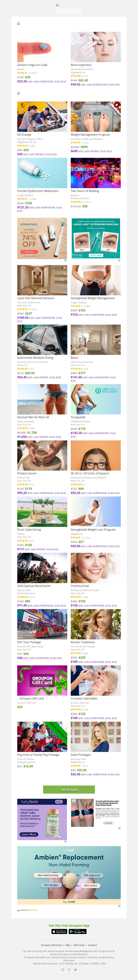Click the Groupon Gift Card image
This screenshot has height=980, width=138.
(42, 681)
